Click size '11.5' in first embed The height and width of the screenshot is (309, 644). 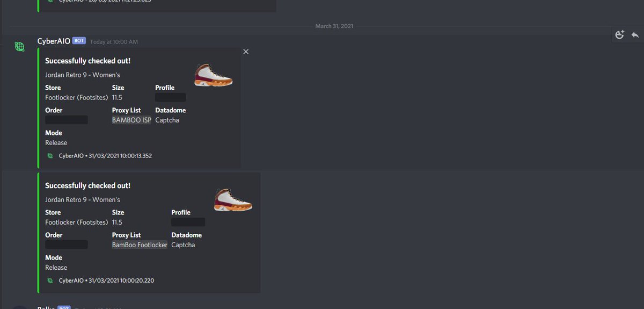click(117, 97)
